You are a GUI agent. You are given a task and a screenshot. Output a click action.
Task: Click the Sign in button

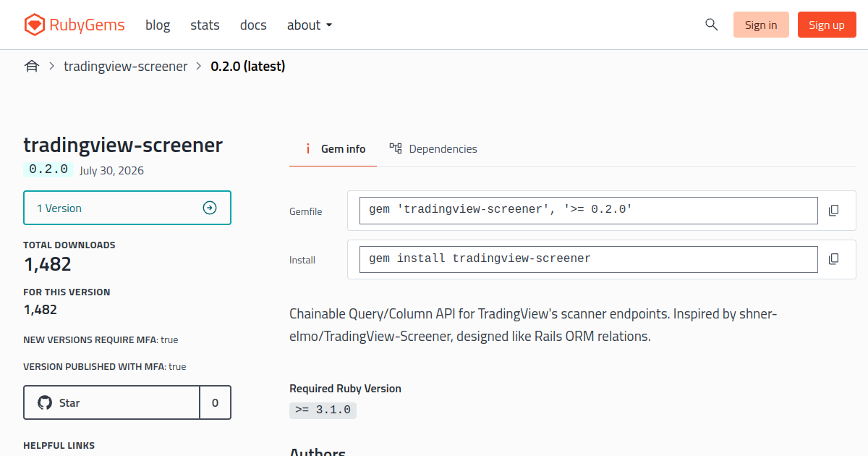[761, 25]
